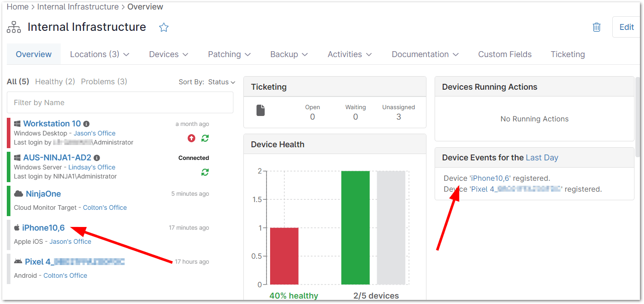Select the All (5) device filter
The width and height of the screenshot is (644, 304).
[18, 82]
